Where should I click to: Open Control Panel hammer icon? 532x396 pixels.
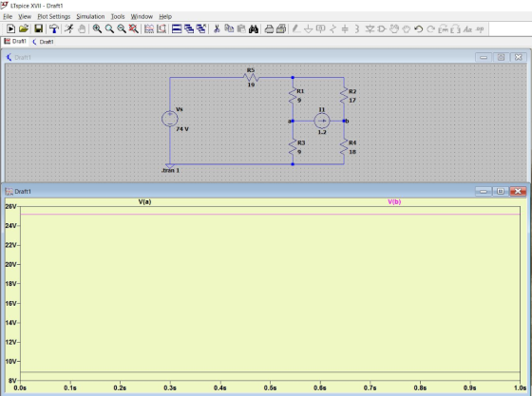point(53,29)
